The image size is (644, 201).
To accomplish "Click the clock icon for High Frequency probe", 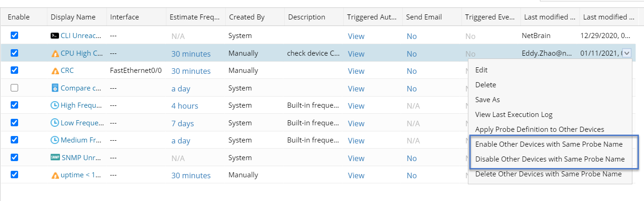I will (x=55, y=106).
